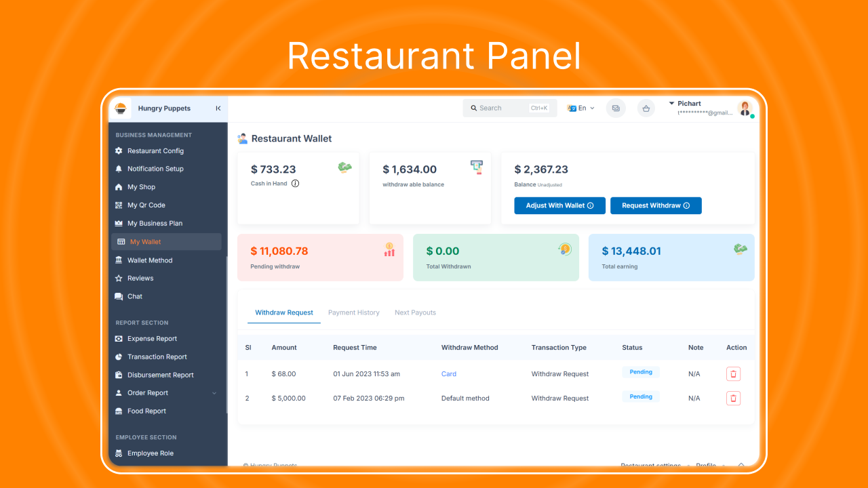Click the back-to-top chevron at bottom right
Image resolution: width=868 pixels, height=488 pixels.
click(x=741, y=466)
